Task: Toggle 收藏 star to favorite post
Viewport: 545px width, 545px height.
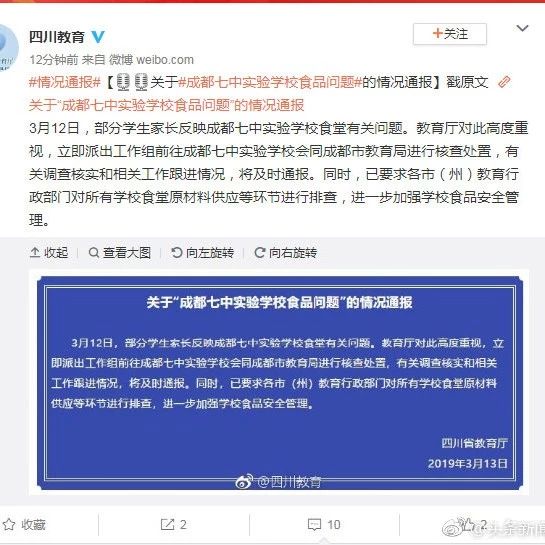Action: tap(24, 524)
